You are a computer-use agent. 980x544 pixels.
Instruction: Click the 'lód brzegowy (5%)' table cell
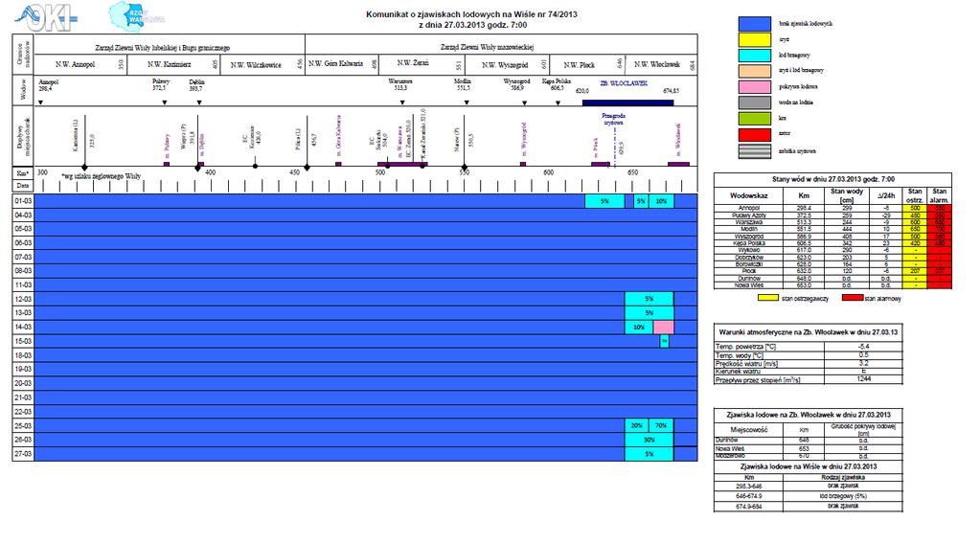(842, 496)
